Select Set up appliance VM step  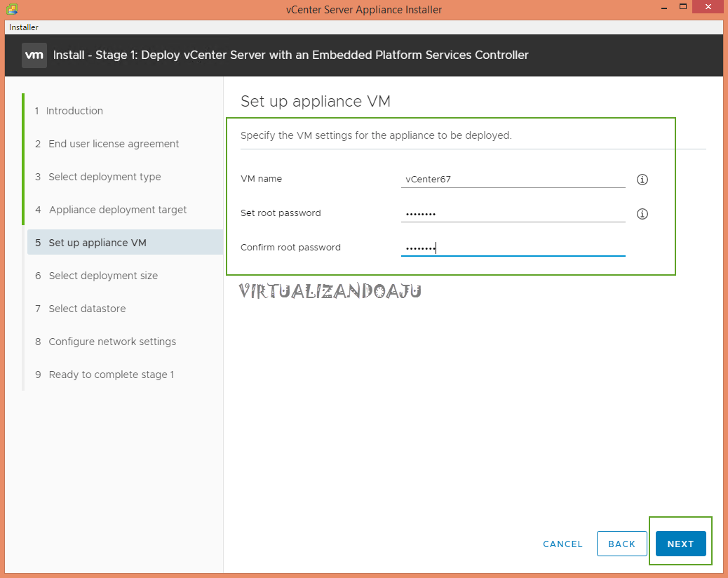click(97, 243)
